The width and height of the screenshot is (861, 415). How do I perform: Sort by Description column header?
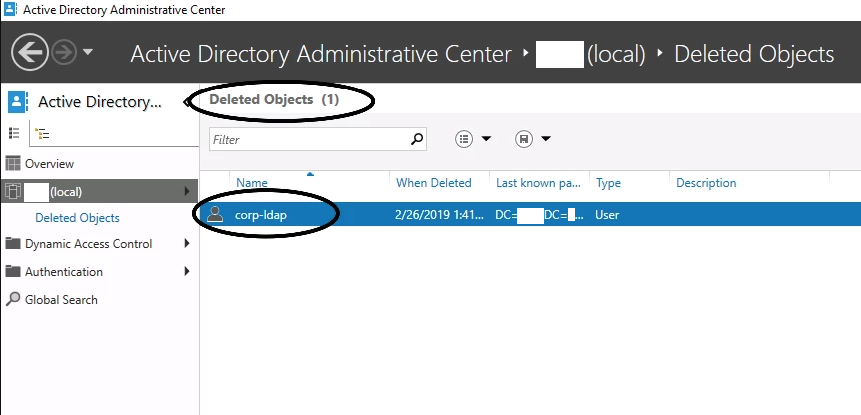[x=706, y=183]
